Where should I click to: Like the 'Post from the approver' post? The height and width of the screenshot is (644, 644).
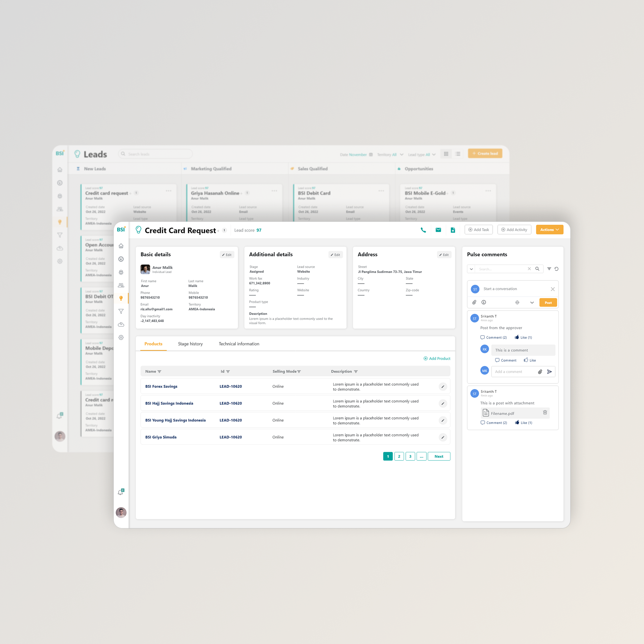[x=523, y=337]
